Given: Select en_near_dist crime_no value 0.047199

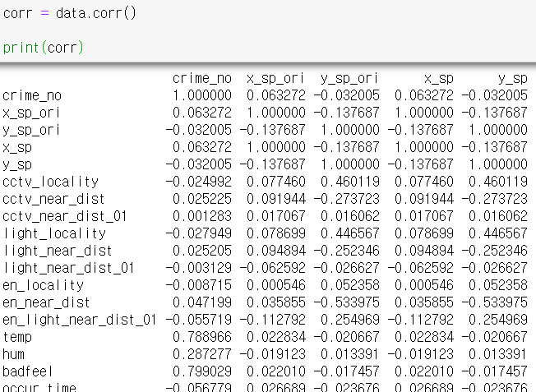Looking at the screenshot, I should [x=202, y=302].
